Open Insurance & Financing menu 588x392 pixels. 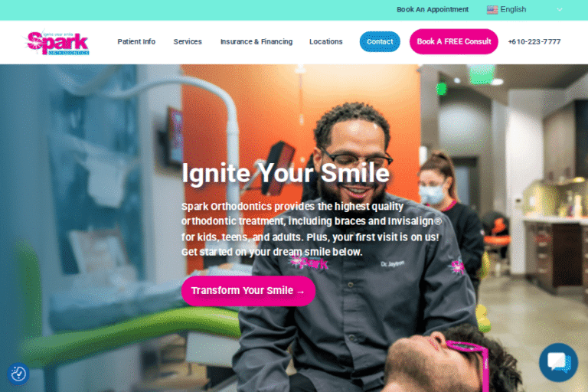[x=256, y=41]
